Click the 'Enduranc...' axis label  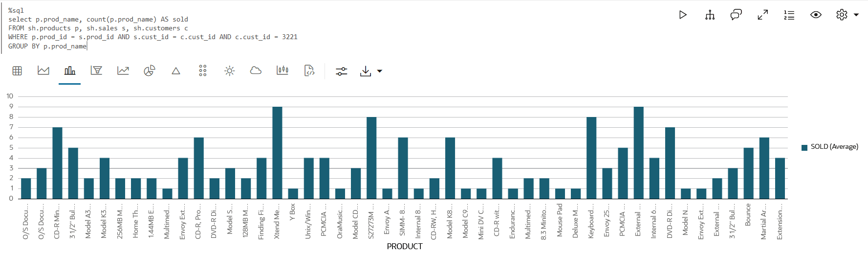point(512,221)
